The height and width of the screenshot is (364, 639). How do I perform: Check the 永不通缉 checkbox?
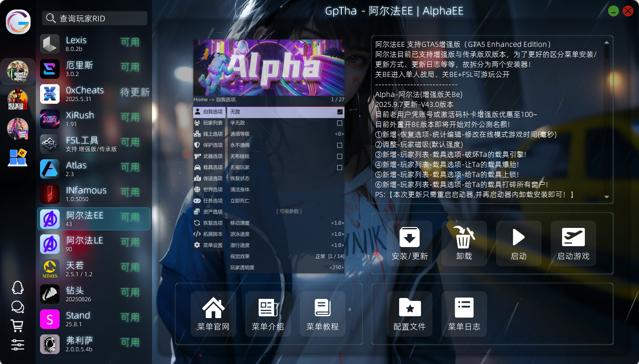point(340,145)
